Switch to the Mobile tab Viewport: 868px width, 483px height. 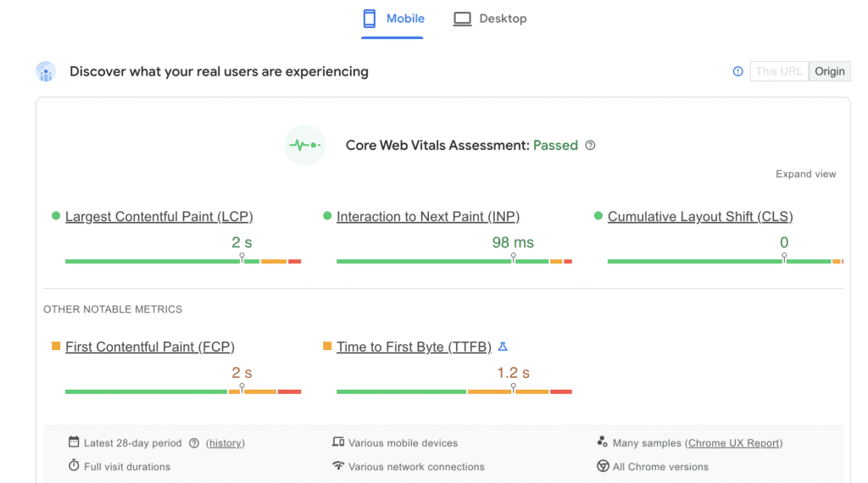392,19
